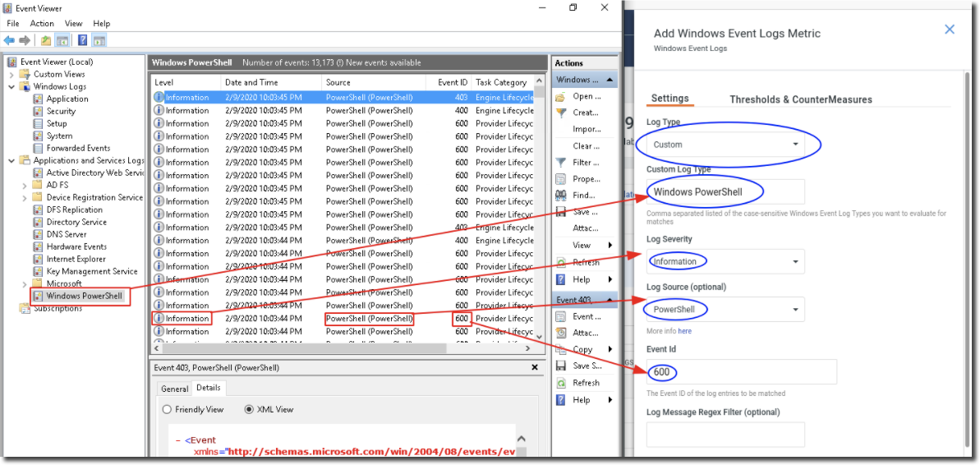Click the 'here' More info link
This screenshot has height=465, width=980.
[685, 330]
